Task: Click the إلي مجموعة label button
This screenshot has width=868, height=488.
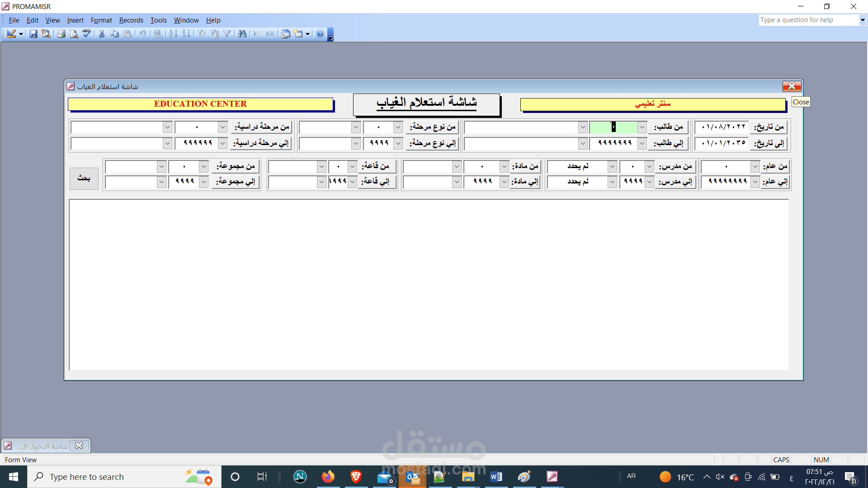Action: [236, 182]
